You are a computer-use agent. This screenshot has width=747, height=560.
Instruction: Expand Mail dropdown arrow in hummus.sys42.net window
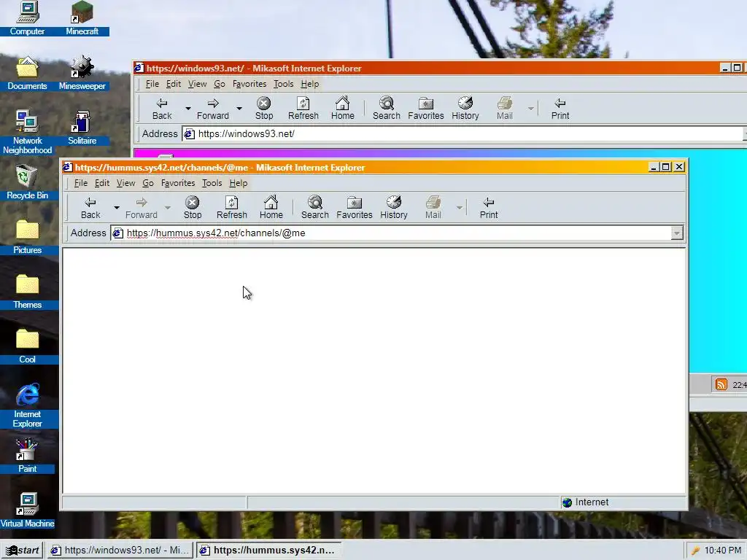point(460,208)
